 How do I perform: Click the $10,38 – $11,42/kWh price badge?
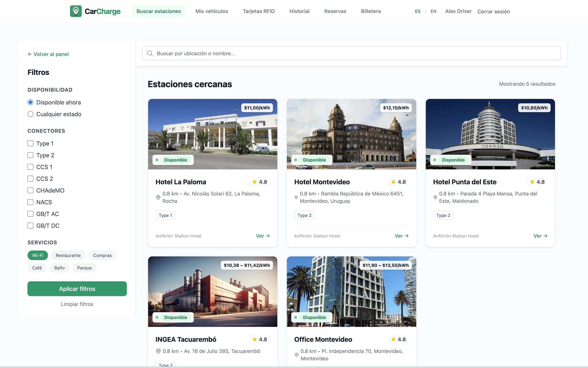pyautogui.click(x=247, y=265)
